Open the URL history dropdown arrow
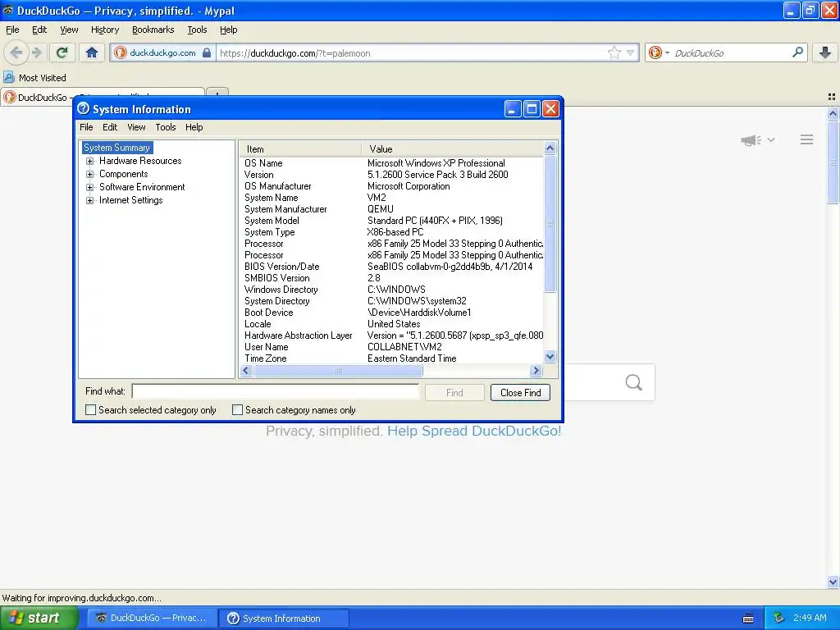The height and width of the screenshot is (630, 840). [x=631, y=52]
